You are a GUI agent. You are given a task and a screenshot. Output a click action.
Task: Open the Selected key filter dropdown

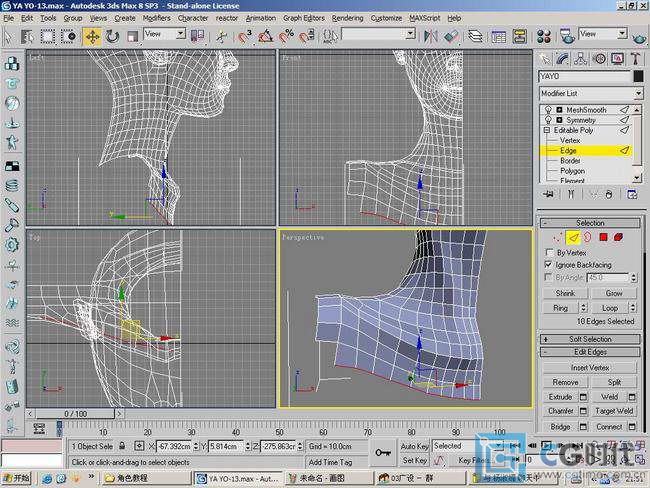pyautogui.click(x=468, y=446)
